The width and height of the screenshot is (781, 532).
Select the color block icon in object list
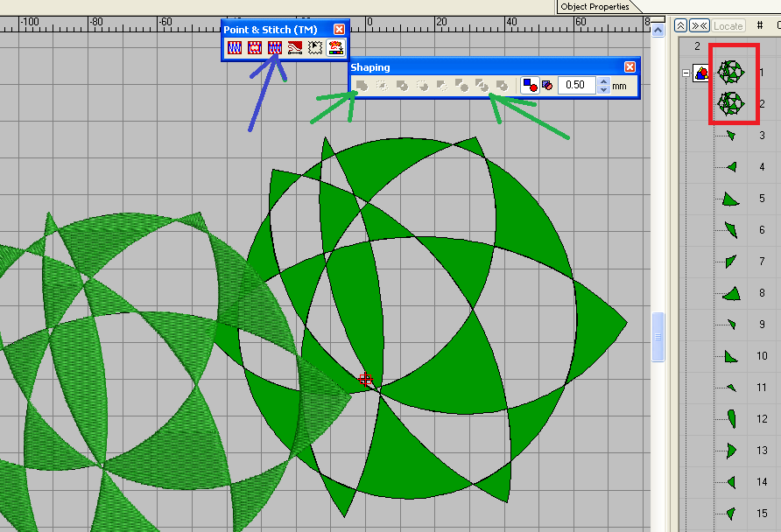click(x=701, y=73)
